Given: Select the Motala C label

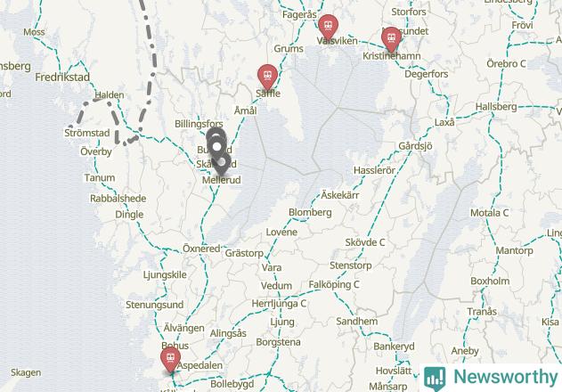Looking at the screenshot, I should point(489,213).
